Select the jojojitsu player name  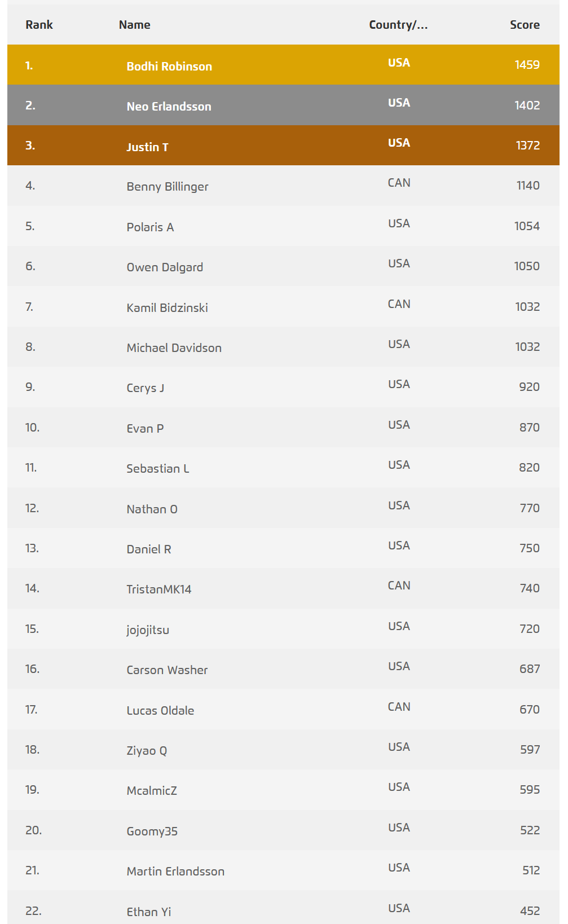[x=148, y=630]
